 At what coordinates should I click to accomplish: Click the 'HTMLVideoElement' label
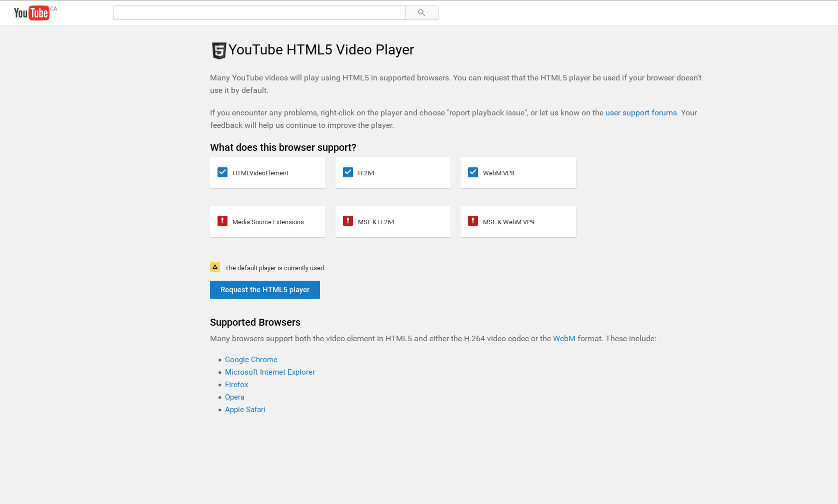point(260,173)
